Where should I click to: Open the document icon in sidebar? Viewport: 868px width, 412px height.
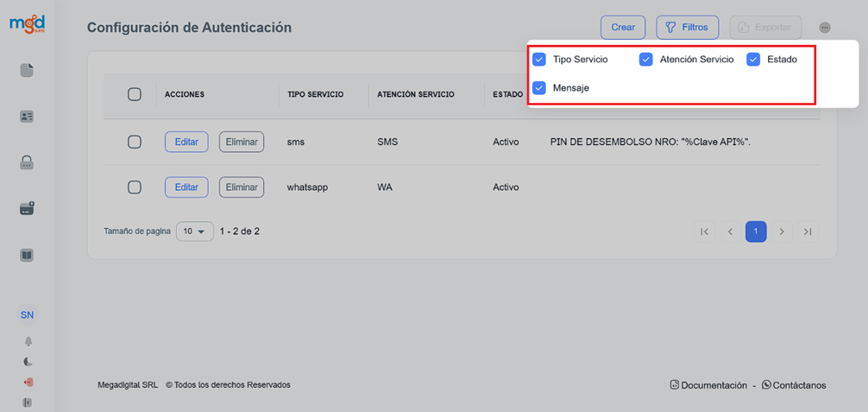[x=27, y=70]
